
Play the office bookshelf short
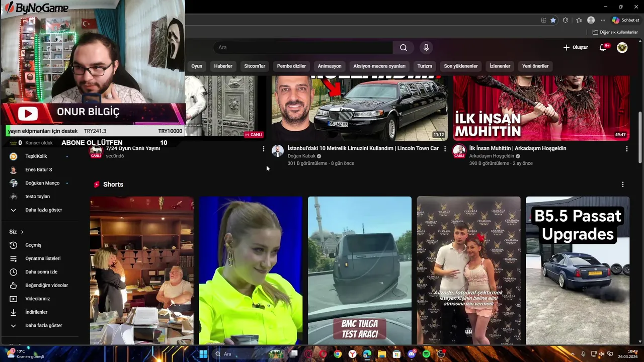pos(141,270)
